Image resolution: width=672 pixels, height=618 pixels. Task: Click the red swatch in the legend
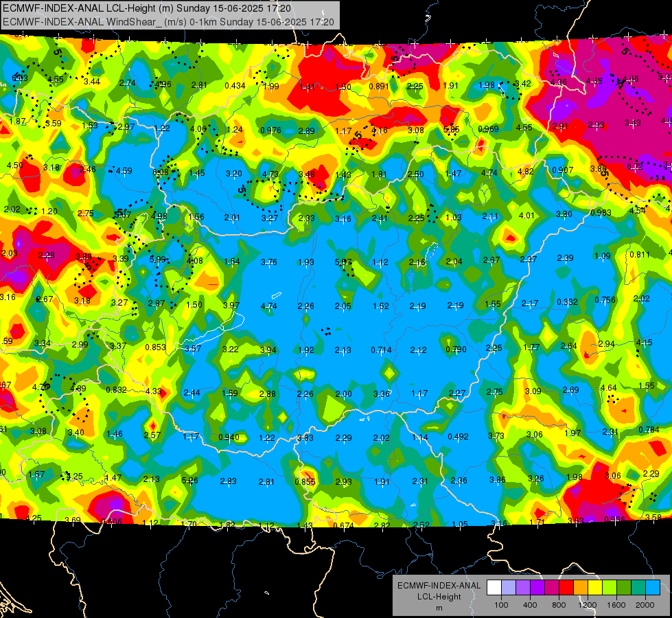[x=566, y=587]
